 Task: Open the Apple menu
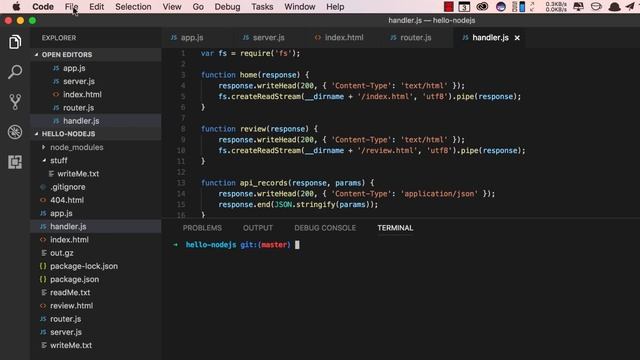[x=16, y=7]
